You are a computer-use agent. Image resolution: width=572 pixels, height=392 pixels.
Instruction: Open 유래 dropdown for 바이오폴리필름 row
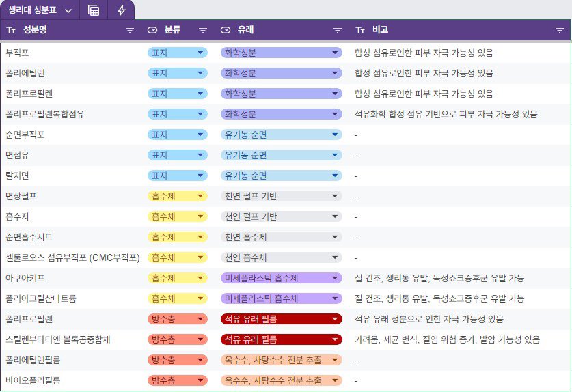(335, 380)
